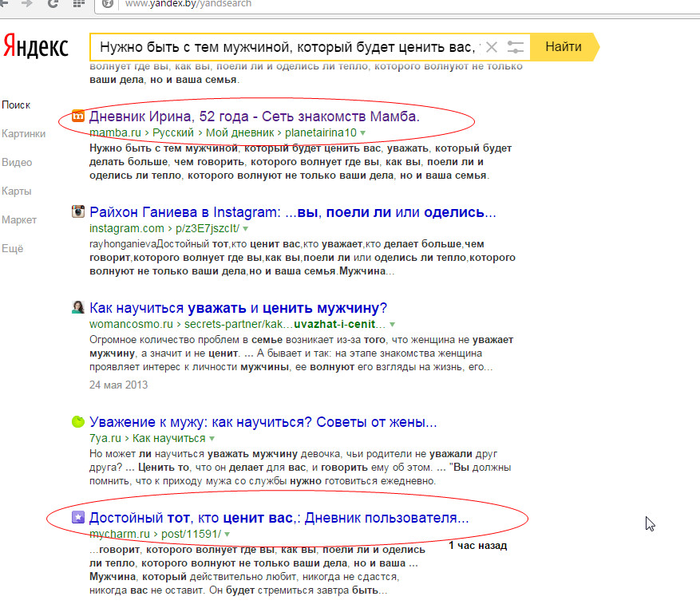The height and width of the screenshot is (608, 700).
Task: Expand dropdown arrow after p/z3E7jszcIt/
Action: 246,228
